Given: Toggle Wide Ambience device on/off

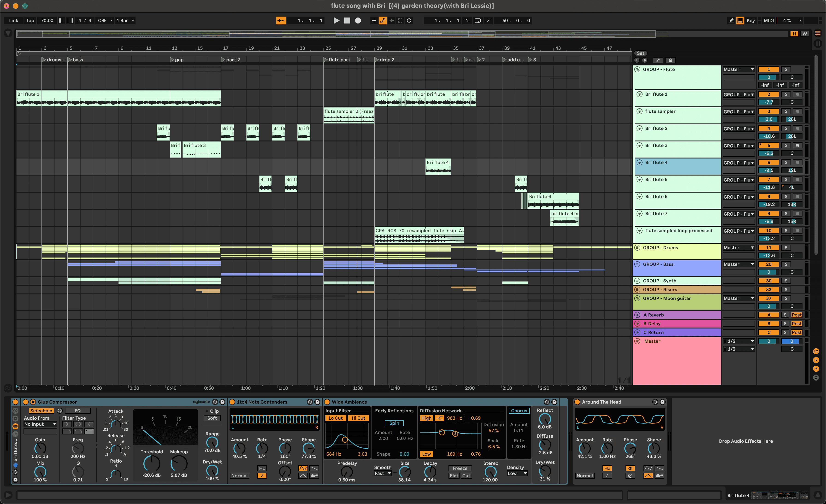Looking at the screenshot, I should 327,402.
